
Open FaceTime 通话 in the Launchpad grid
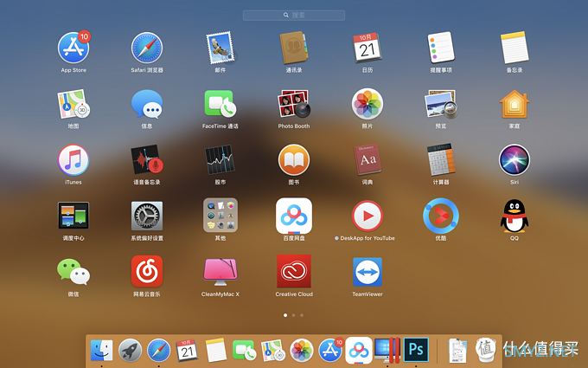(220, 104)
